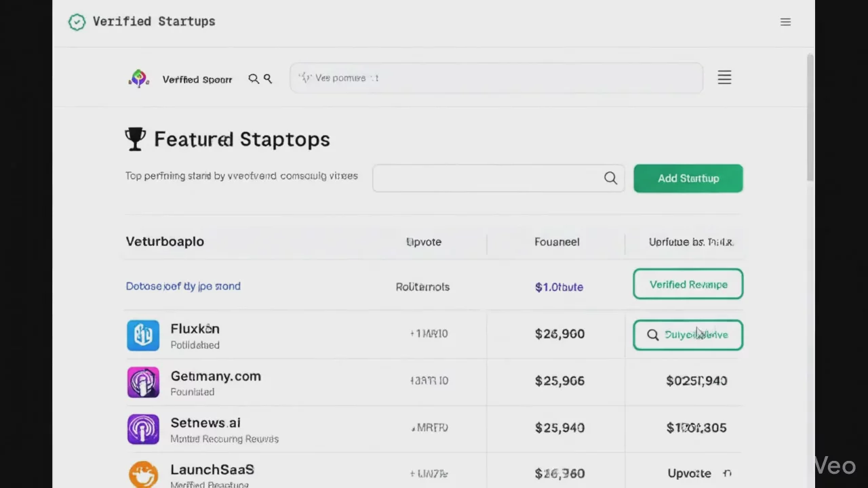Focus the top search input field
The height and width of the screenshot is (488, 868).
496,78
